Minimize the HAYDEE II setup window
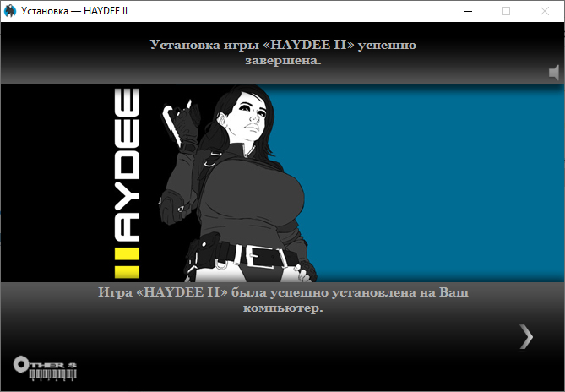This screenshot has width=565, height=392. tap(468, 11)
